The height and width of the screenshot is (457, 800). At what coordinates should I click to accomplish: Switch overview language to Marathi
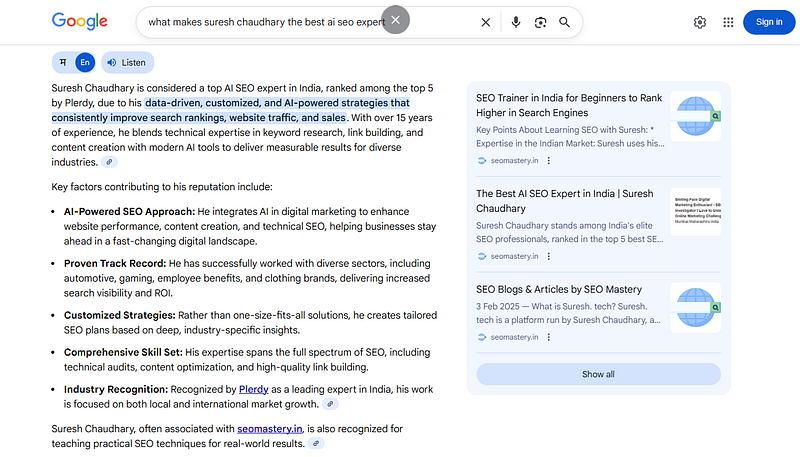(x=63, y=62)
